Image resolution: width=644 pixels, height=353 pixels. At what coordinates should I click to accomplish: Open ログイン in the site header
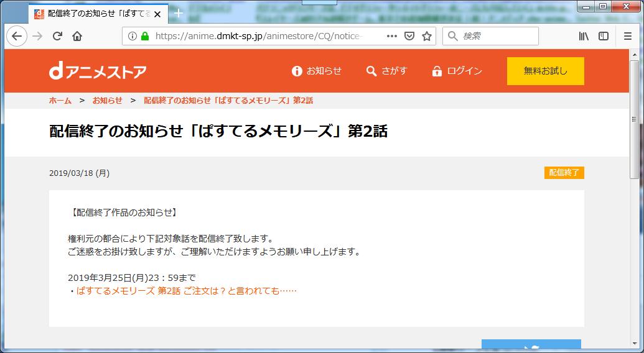457,71
